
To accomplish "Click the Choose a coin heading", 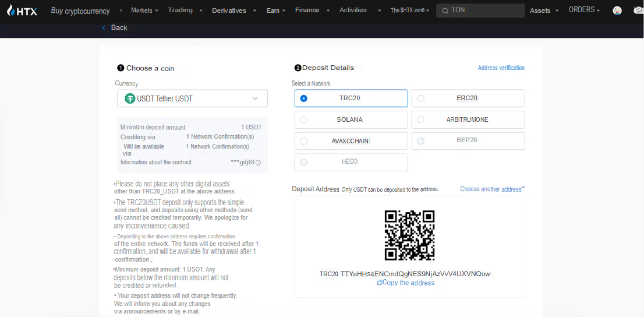I will (x=150, y=68).
